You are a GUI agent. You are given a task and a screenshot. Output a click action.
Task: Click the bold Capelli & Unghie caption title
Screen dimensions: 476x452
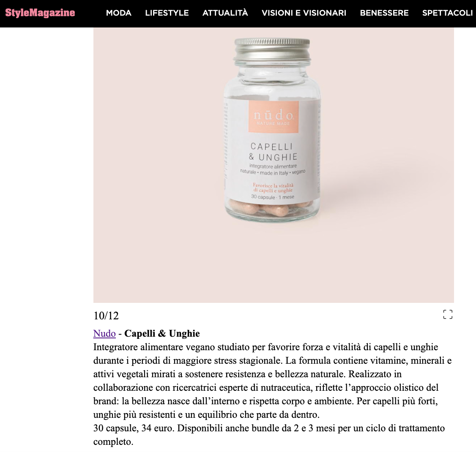162,333
